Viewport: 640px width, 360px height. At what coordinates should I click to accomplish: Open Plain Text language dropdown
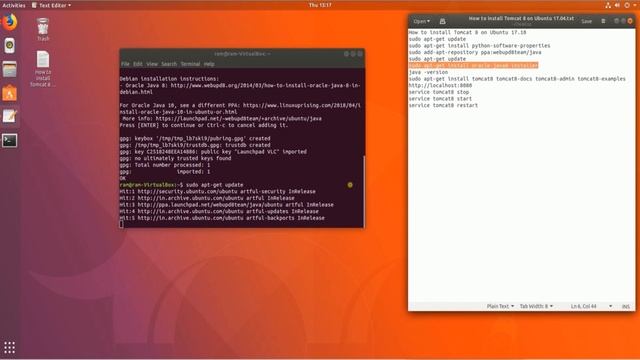coord(500,306)
